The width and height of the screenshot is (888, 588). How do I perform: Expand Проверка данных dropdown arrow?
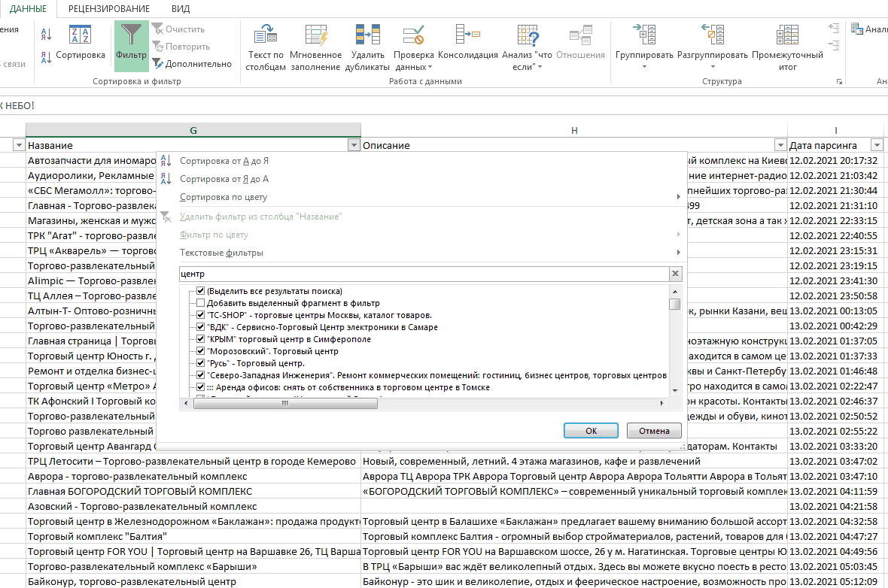click(x=430, y=68)
